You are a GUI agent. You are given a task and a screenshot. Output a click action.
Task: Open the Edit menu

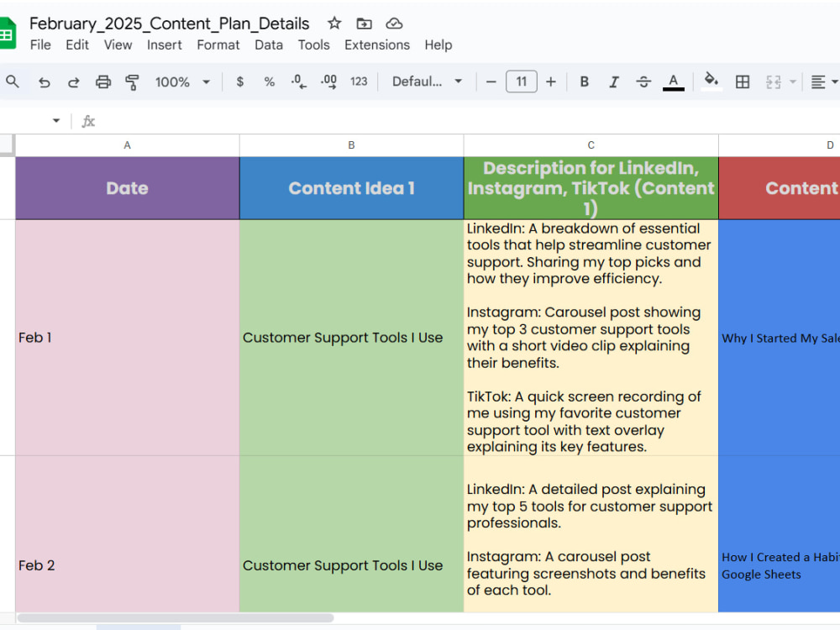pos(77,45)
